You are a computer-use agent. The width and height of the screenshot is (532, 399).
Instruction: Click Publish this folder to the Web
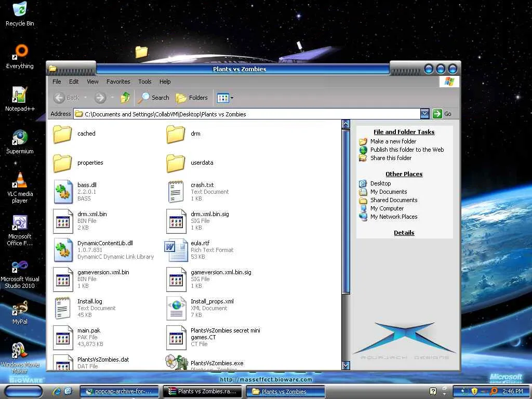click(407, 150)
